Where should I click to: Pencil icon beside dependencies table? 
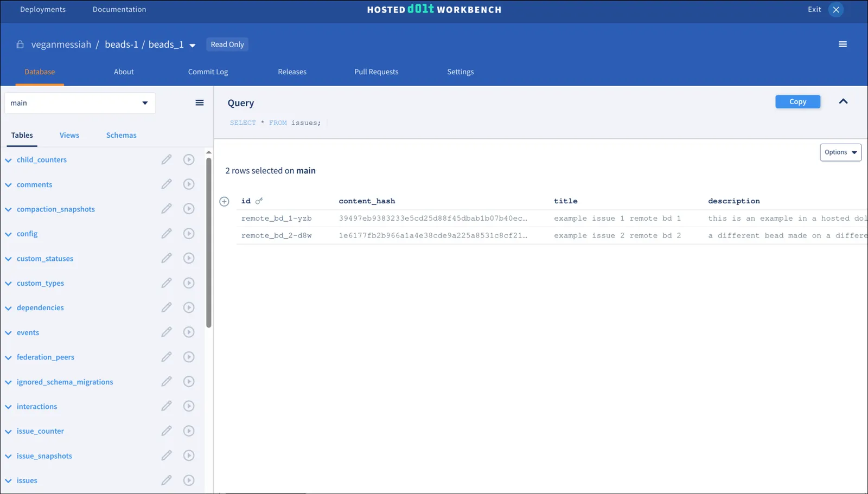point(167,307)
